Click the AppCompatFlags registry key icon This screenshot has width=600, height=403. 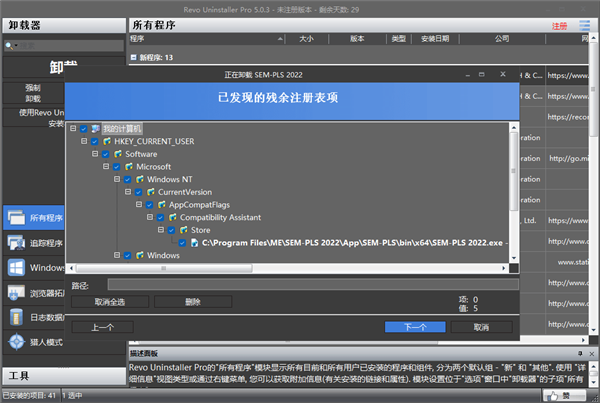(x=162, y=204)
